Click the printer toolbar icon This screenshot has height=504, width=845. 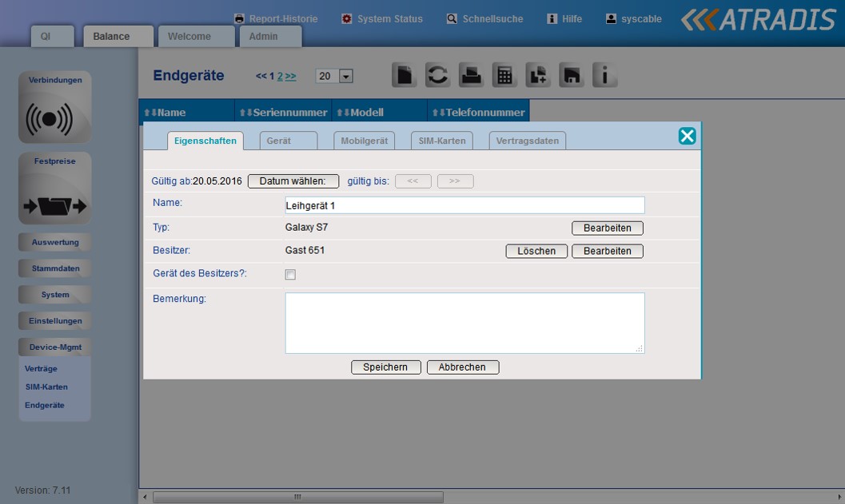pos(471,75)
